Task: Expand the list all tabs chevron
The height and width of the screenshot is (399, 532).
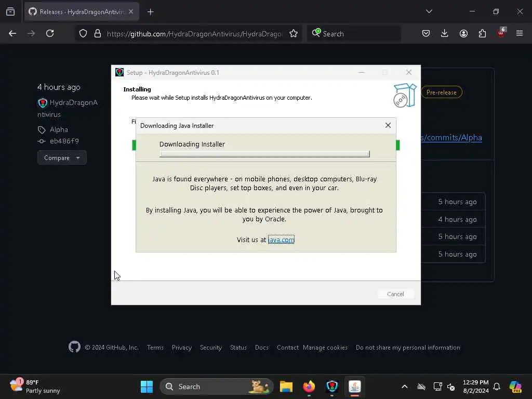Action: [x=429, y=11]
